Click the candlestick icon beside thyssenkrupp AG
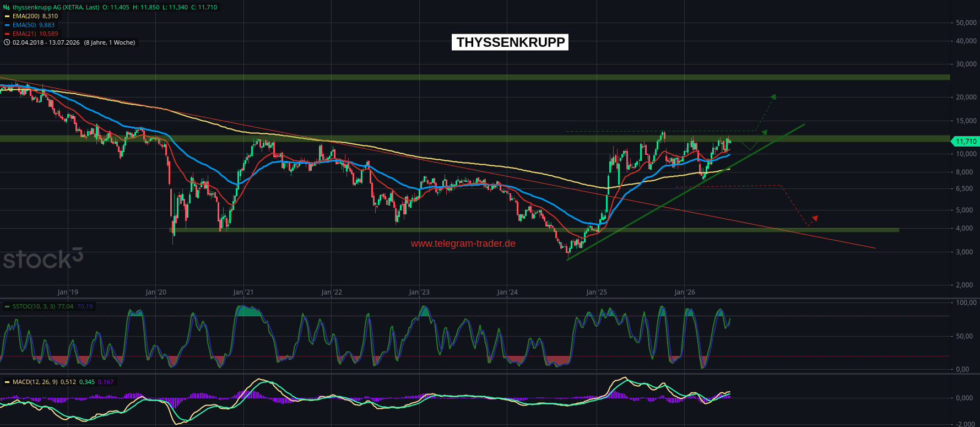This screenshot has width=980, height=427. click(7, 7)
